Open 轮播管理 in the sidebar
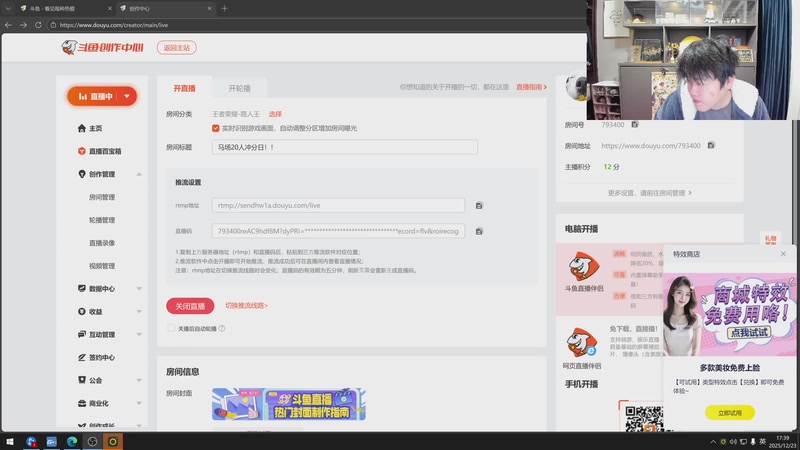This screenshot has width=800, height=450. click(x=102, y=220)
